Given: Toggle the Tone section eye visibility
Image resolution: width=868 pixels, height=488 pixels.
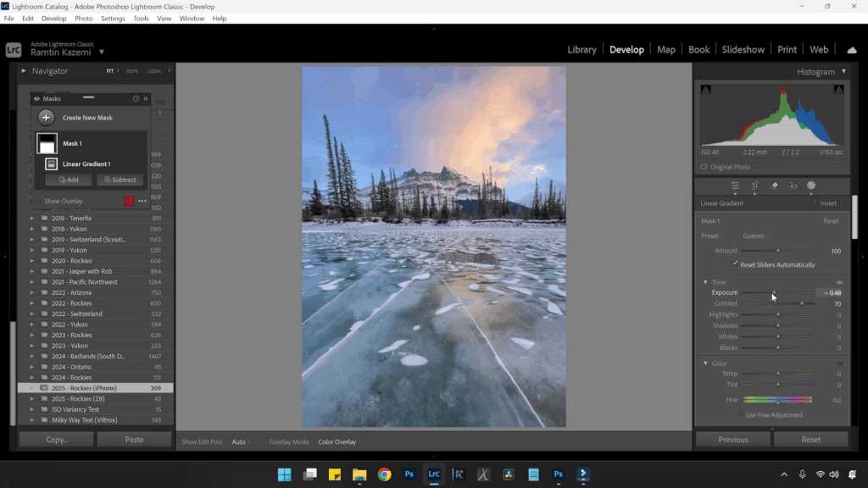Looking at the screenshot, I should 839,282.
